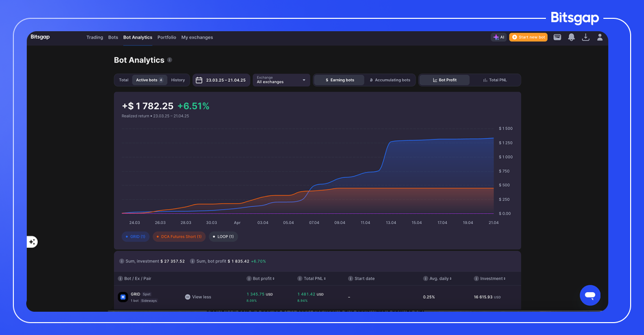644x335 pixels.
Task: Click the calendar icon in the date range
Action: 199,80
